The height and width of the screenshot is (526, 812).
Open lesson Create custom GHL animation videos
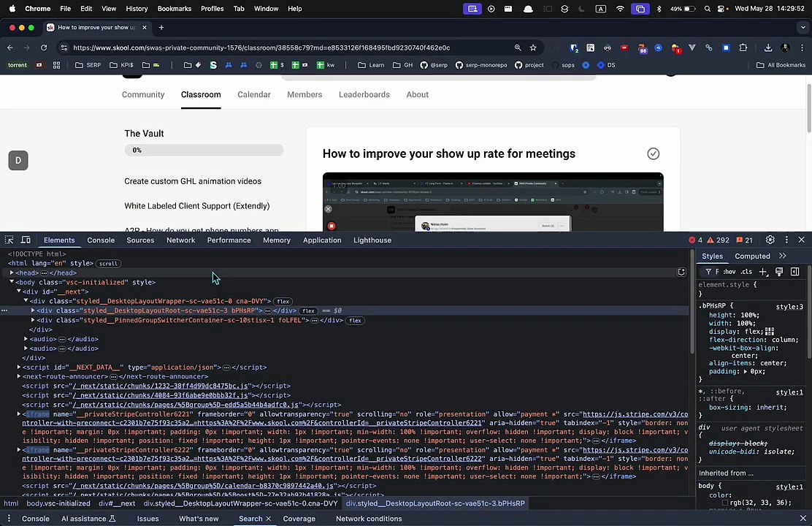(x=193, y=181)
